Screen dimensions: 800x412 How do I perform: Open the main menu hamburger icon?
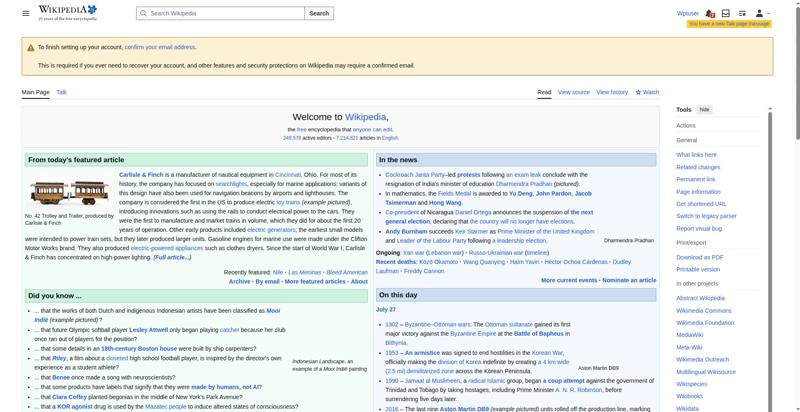[x=26, y=13]
